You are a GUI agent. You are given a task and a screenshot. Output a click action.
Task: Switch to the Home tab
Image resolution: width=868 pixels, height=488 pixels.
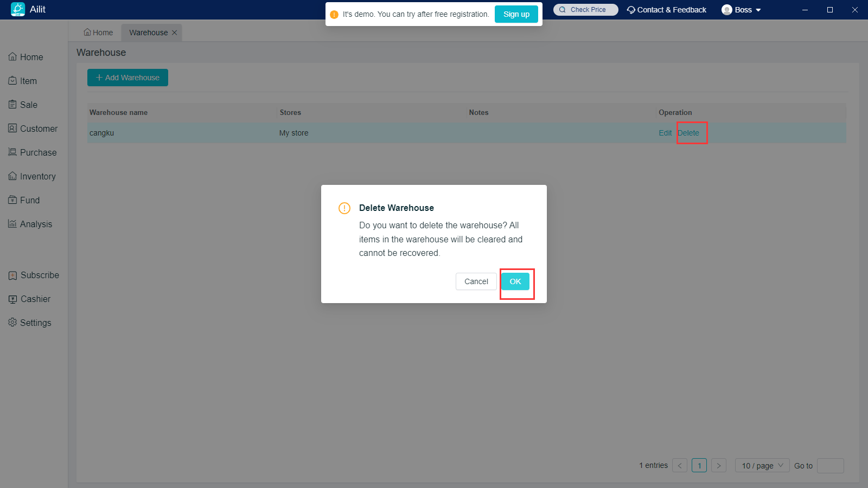tap(98, 33)
